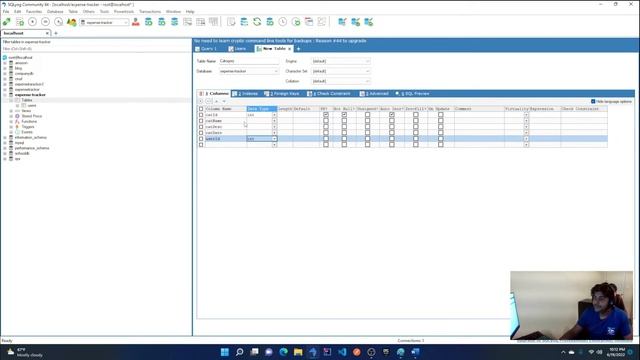Screen dimensions: 640x360
Task: Uncheck Not Null for the catId row
Action: (x=344, y=115)
